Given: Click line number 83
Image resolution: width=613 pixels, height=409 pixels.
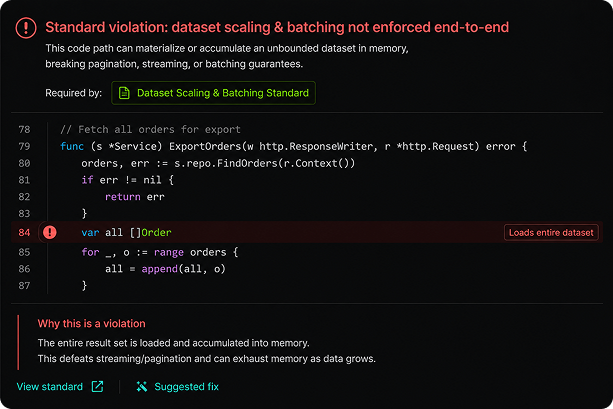Looking at the screenshot, I should click(24, 213).
